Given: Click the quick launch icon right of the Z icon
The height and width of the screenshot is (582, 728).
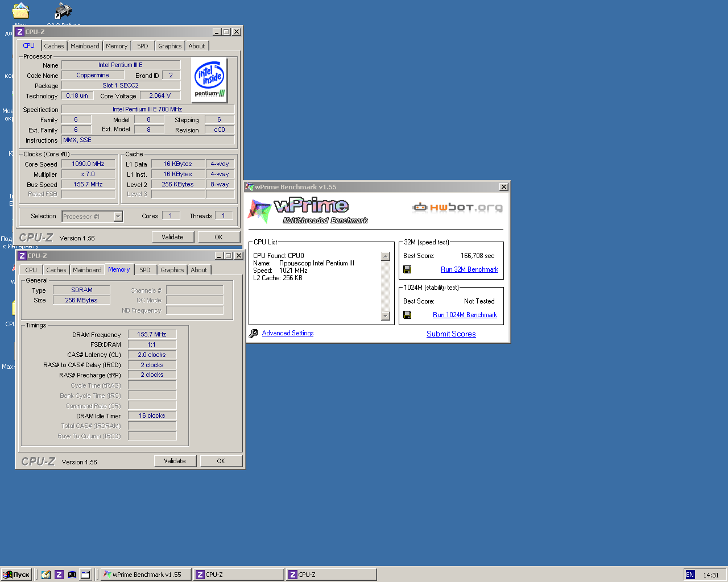Looking at the screenshot, I should [x=72, y=575].
